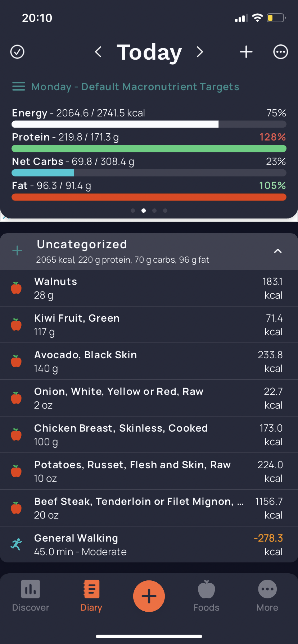Select the Diary tab icon

tap(91, 589)
